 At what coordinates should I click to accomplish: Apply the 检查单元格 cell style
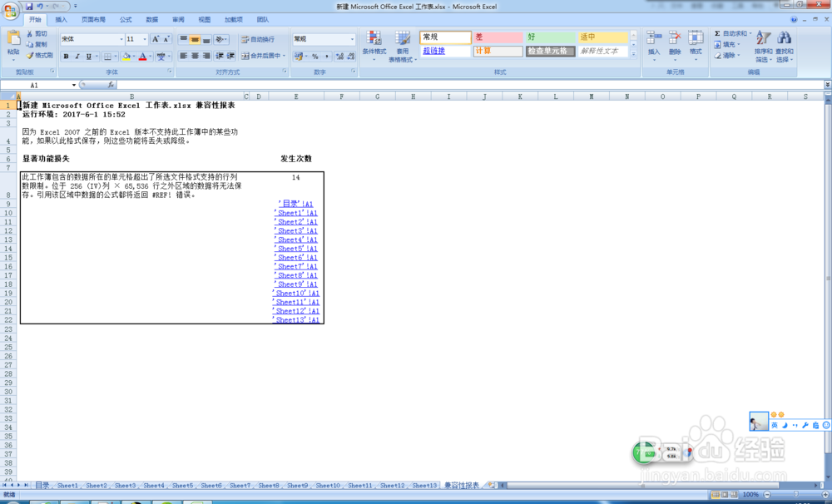[550, 51]
